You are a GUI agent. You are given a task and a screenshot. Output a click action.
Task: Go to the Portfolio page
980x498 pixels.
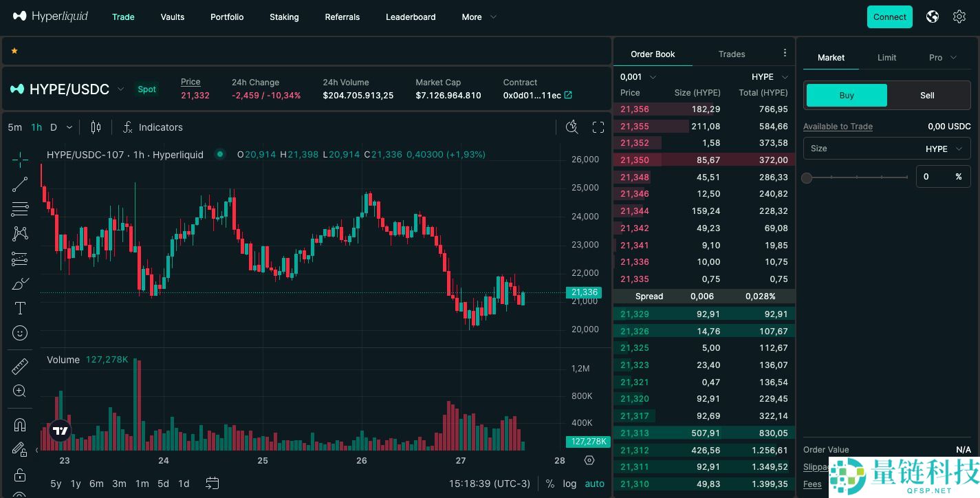tap(227, 17)
